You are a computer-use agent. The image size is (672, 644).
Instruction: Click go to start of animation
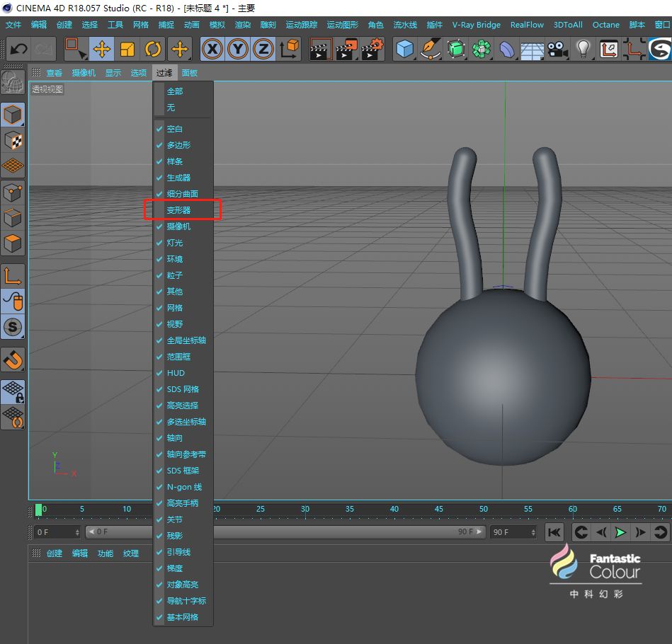coord(554,532)
